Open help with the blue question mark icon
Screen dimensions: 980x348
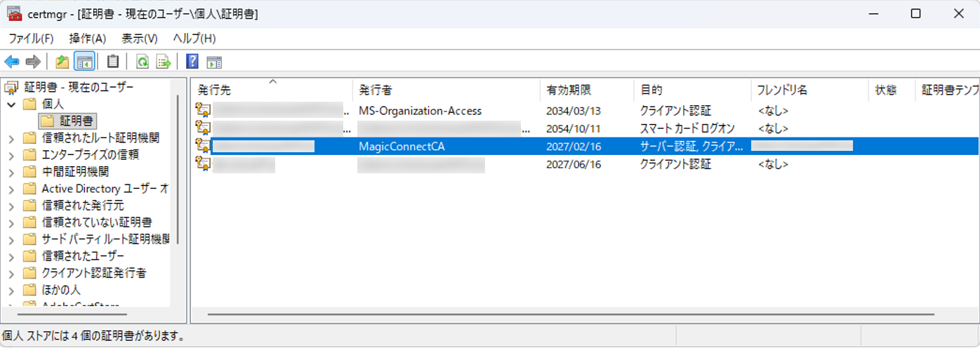[x=192, y=62]
